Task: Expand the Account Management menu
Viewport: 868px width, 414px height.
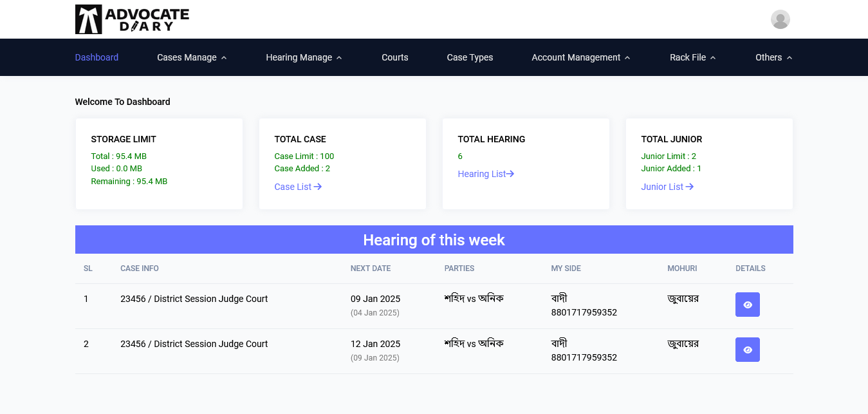Action: 580,57
